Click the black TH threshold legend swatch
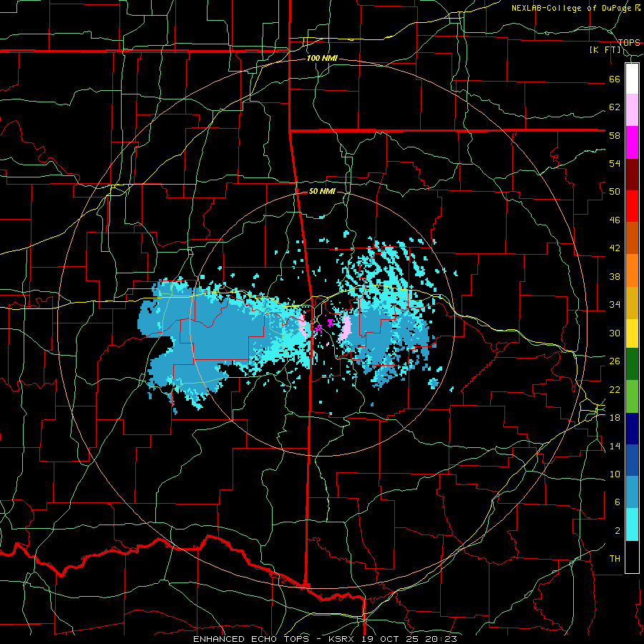Viewport: 644px width, 644px height. click(632, 557)
